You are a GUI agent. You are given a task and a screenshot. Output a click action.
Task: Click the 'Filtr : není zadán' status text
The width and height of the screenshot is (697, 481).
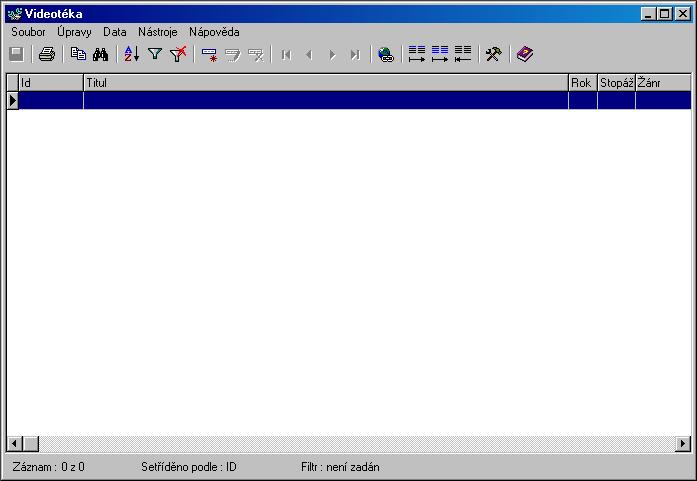[340, 467]
